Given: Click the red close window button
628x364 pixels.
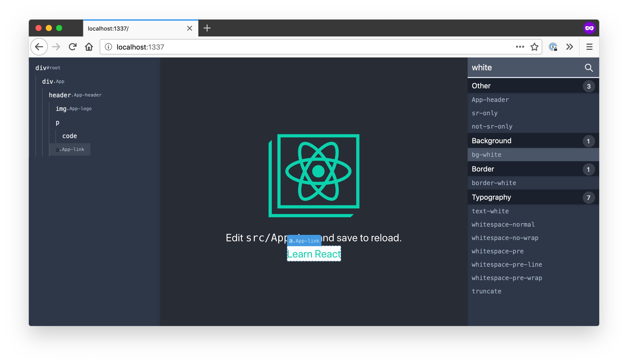Looking at the screenshot, I should pos(39,28).
